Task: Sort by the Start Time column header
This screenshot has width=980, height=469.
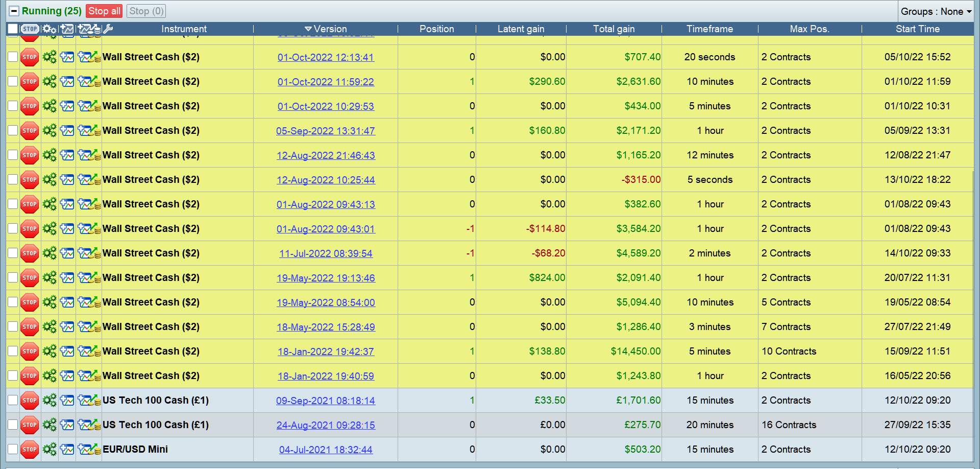Action: tap(918, 29)
